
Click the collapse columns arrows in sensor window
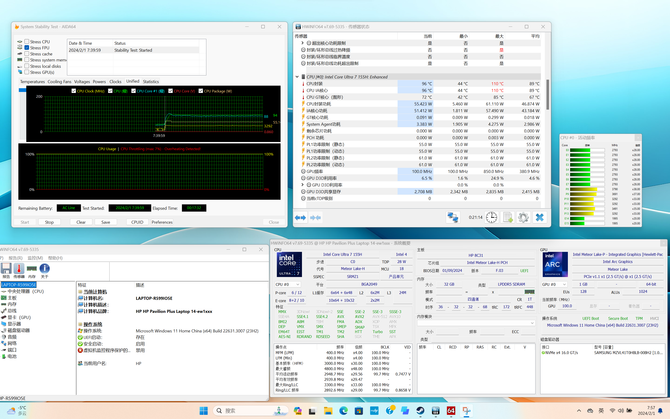pyautogui.click(x=315, y=218)
